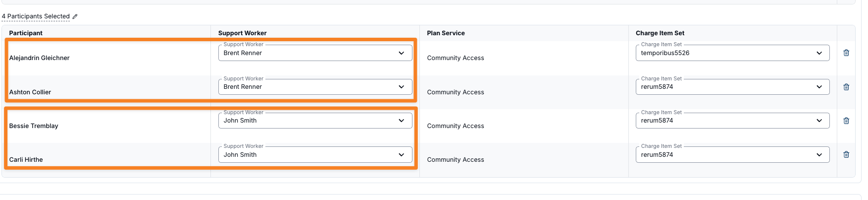The width and height of the screenshot is (868, 200).
Task: Expand Charge Item Set for Ashton Collier
Action: pyautogui.click(x=732, y=87)
